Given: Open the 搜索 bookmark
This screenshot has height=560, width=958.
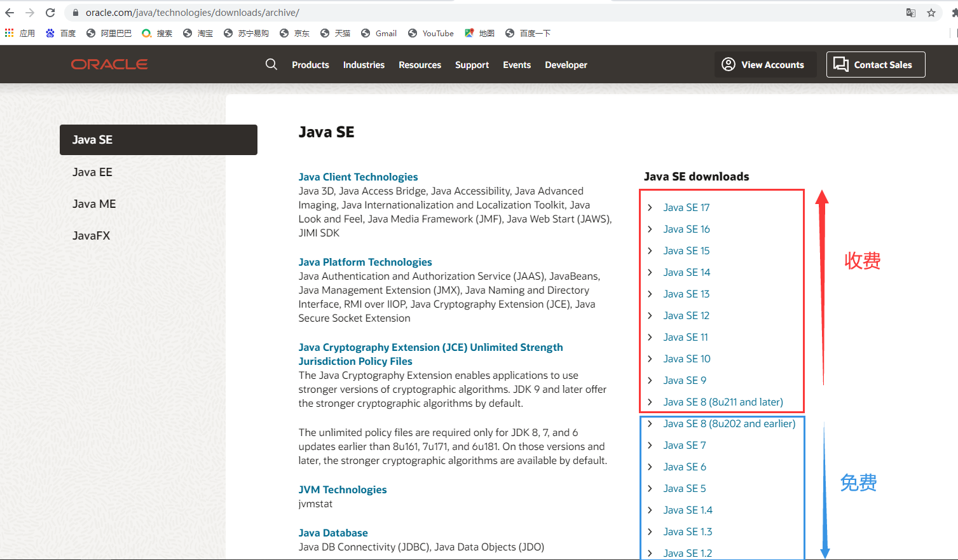Looking at the screenshot, I should (x=157, y=33).
